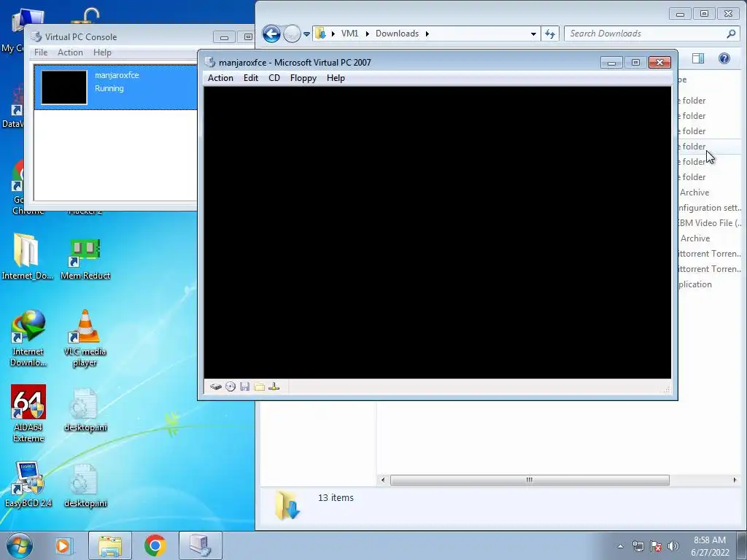The width and height of the screenshot is (747, 560).
Task: Open the EasyBCD 2.4 desktop shortcut
Action: click(x=28, y=484)
